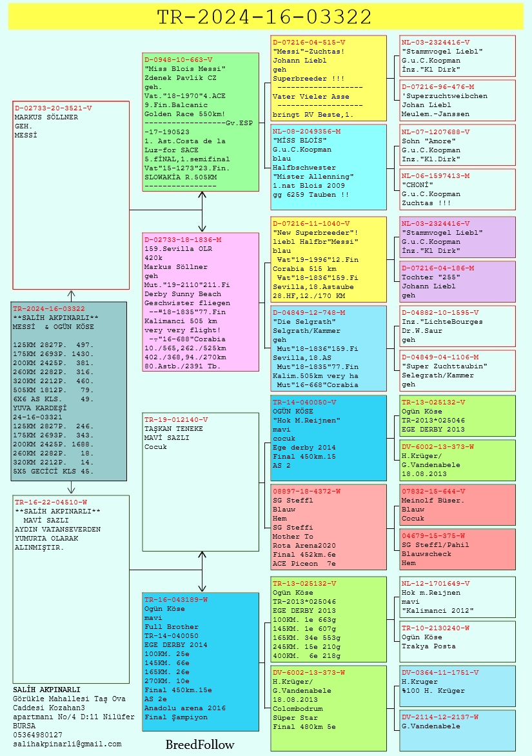Click the line 6X6 AS KLS. 49.
This screenshot has width=532, height=756.
[x=53, y=399]
